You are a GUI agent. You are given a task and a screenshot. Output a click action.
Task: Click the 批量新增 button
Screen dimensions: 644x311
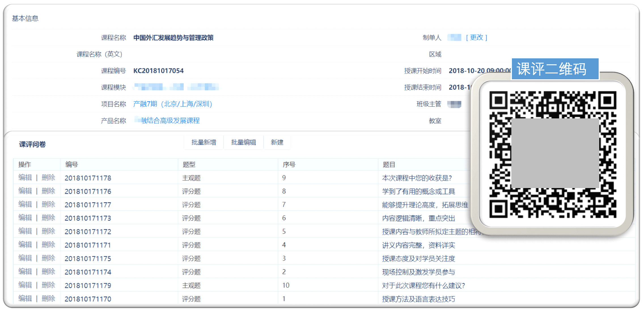tap(204, 142)
